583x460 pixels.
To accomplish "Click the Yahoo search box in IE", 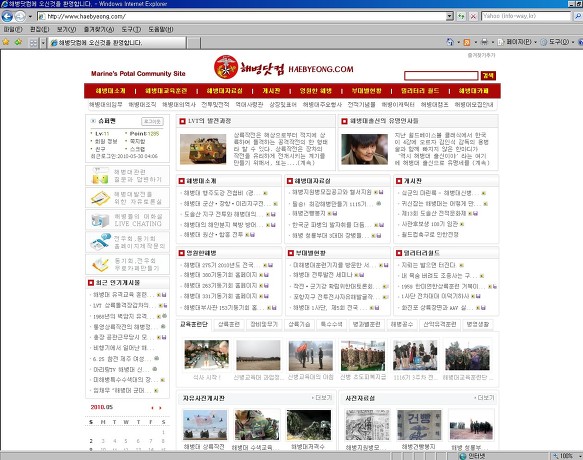I will (x=526, y=16).
